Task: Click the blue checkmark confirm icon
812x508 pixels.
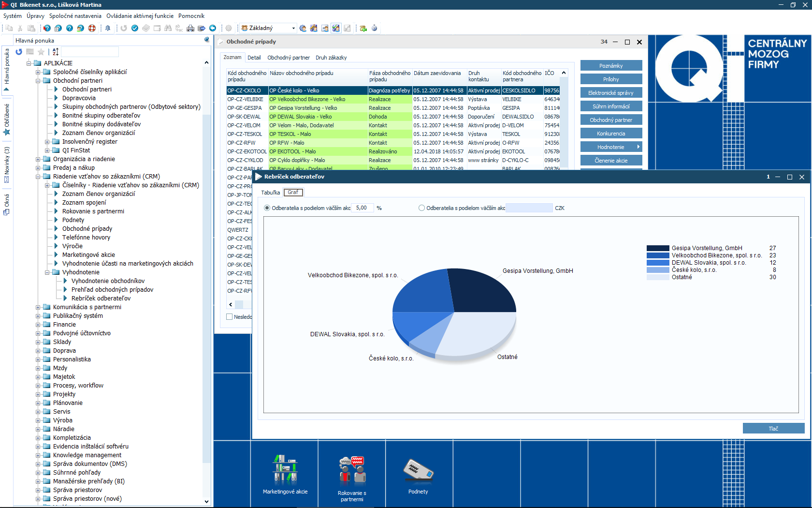Action: pyautogui.click(x=135, y=28)
